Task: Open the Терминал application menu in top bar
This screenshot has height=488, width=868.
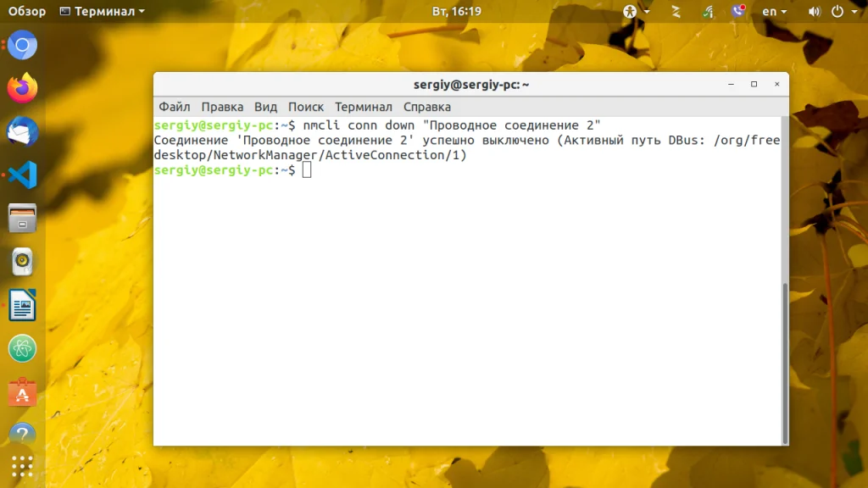Action: pyautogui.click(x=103, y=11)
